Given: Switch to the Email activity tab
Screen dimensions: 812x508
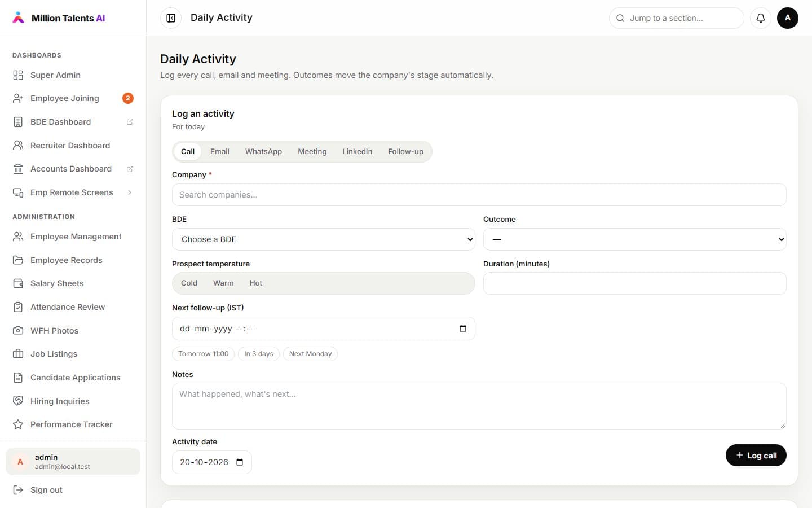Looking at the screenshot, I should click(x=220, y=152).
